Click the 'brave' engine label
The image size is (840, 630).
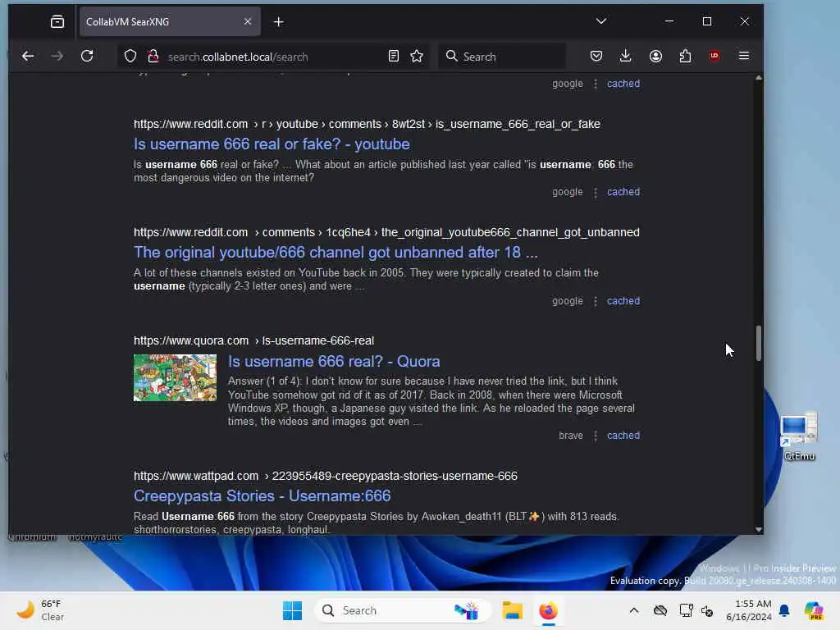pyautogui.click(x=571, y=436)
